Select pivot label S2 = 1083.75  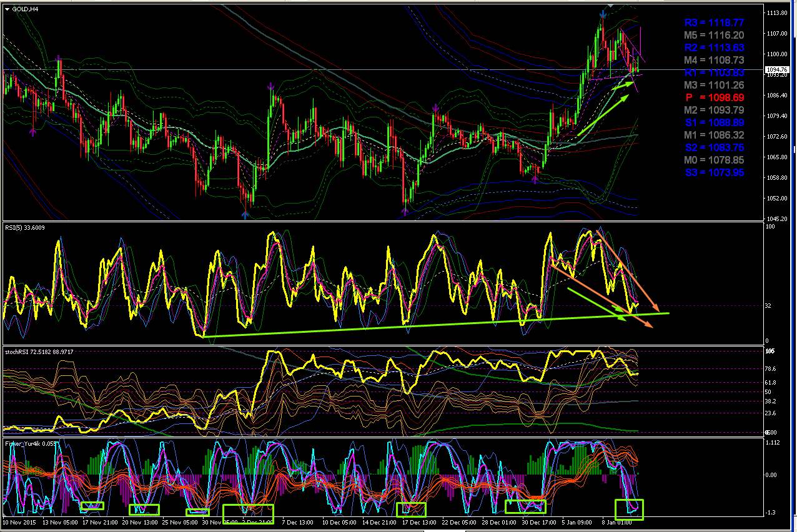pos(714,147)
